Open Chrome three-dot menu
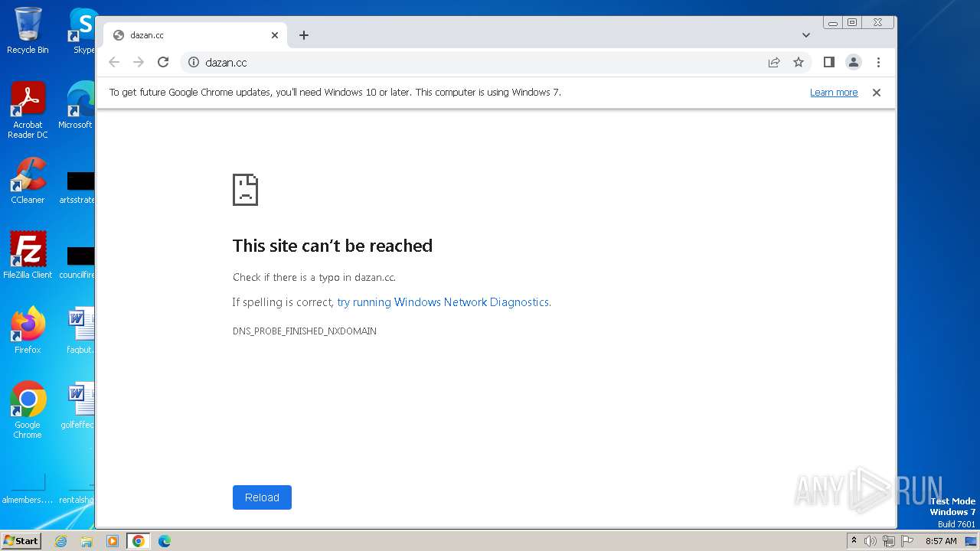980x551 pixels. pos(878,63)
